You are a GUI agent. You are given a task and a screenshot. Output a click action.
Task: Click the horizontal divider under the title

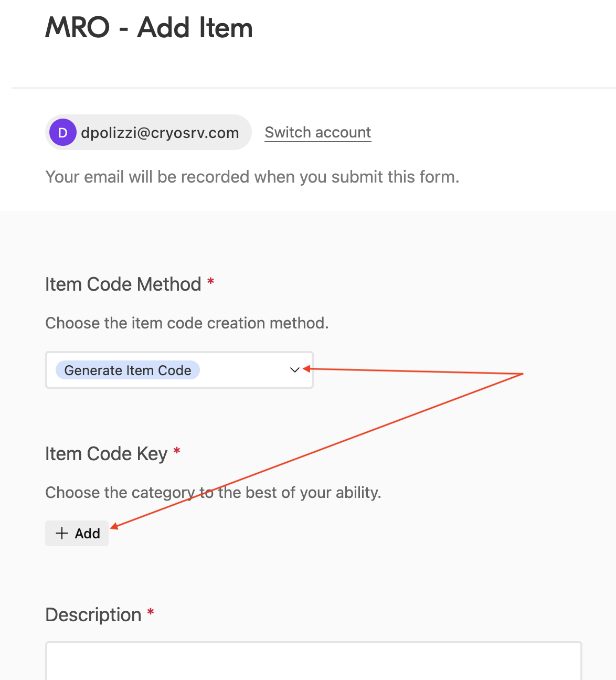pyautogui.click(x=313, y=88)
